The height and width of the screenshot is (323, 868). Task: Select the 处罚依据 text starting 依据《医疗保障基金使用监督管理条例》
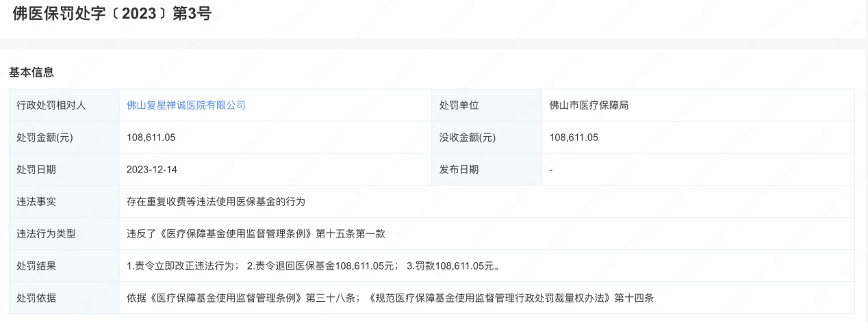pyautogui.click(x=391, y=298)
